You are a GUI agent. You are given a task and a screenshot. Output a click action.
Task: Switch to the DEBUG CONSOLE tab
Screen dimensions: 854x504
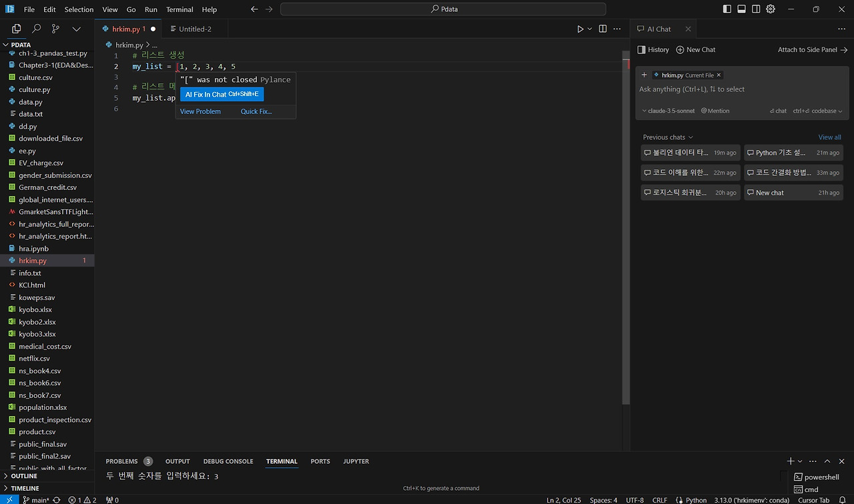point(228,461)
